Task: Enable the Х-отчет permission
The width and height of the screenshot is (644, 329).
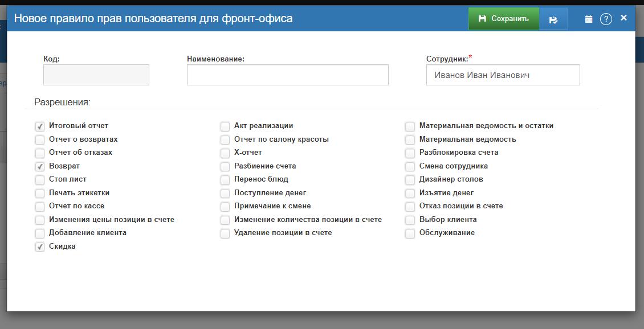Action: pos(225,153)
